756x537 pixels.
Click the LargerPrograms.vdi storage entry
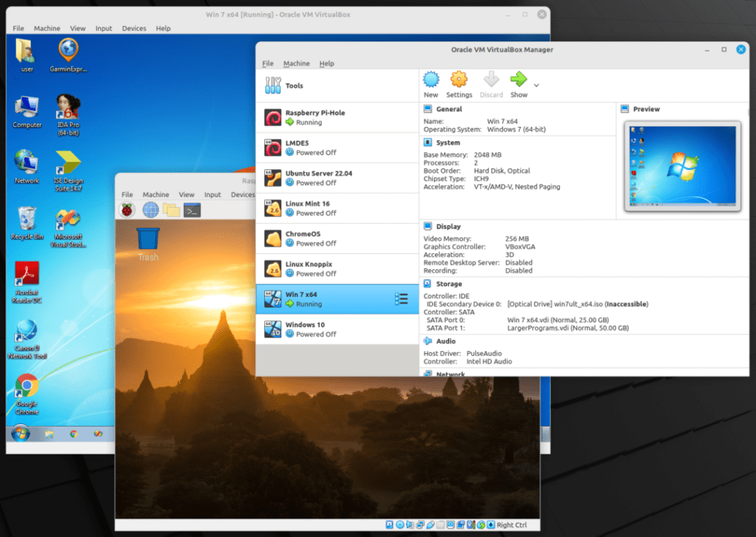pos(568,328)
